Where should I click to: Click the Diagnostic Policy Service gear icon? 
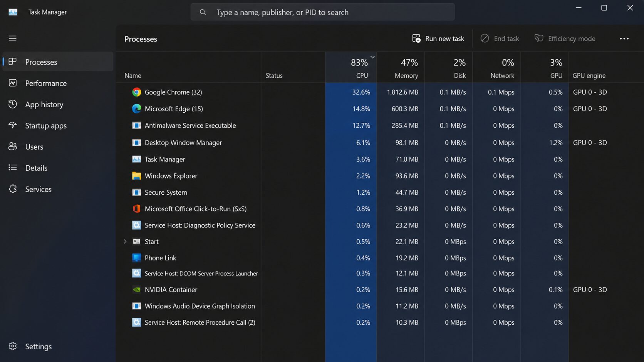coord(137,225)
